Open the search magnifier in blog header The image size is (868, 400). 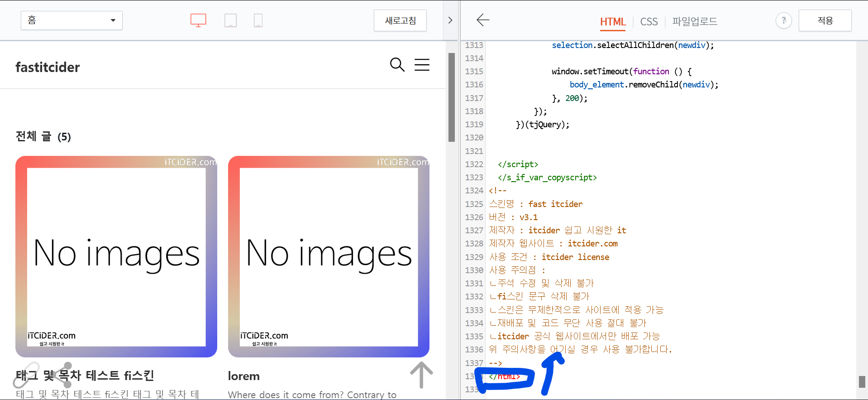coord(397,65)
